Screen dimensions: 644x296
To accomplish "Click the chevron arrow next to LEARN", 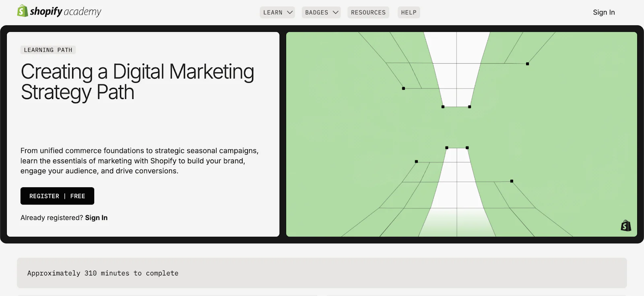I will click(290, 12).
